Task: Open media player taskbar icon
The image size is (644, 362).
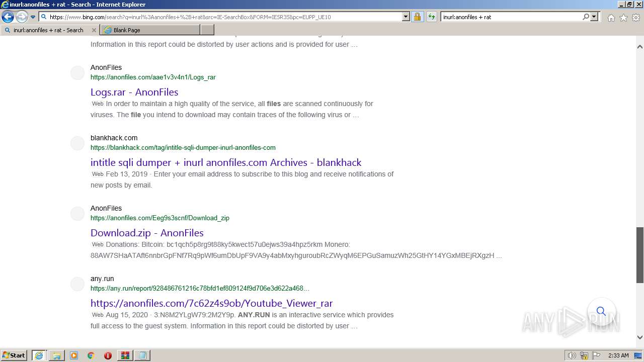Action: 74,355
